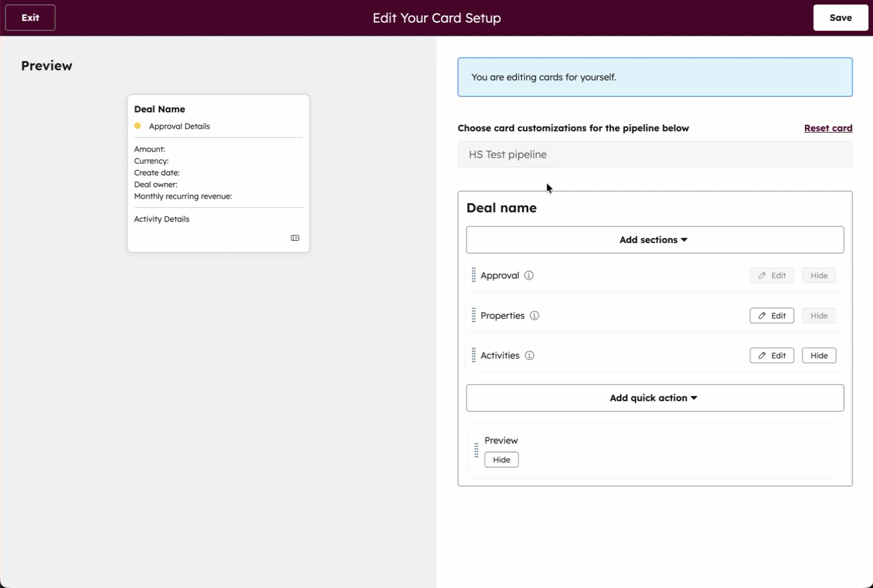Screen dimensions: 873x588
Task: Click the info icon next to Properties
Action: point(535,316)
